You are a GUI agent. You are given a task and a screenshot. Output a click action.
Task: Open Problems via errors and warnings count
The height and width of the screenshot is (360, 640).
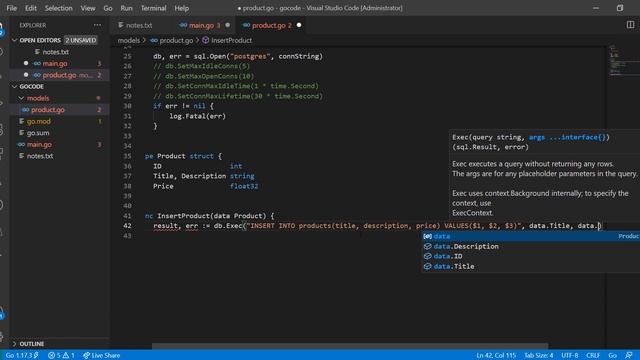tap(61, 355)
